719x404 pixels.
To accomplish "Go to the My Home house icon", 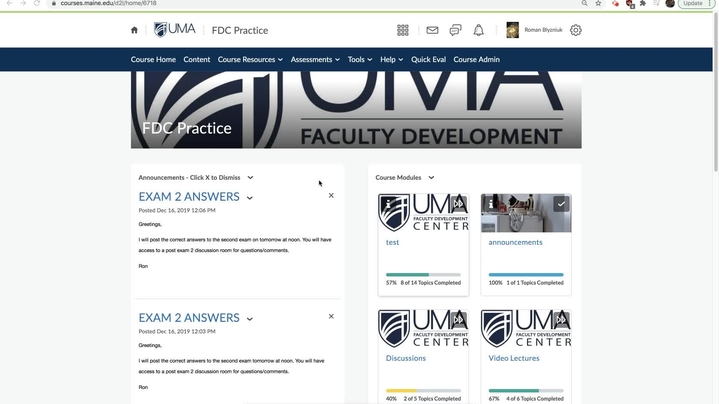I will coord(134,30).
